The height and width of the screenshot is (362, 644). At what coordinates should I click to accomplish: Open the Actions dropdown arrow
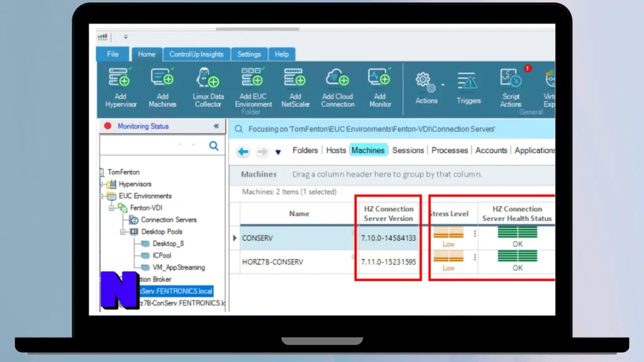pyautogui.click(x=442, y=85)
